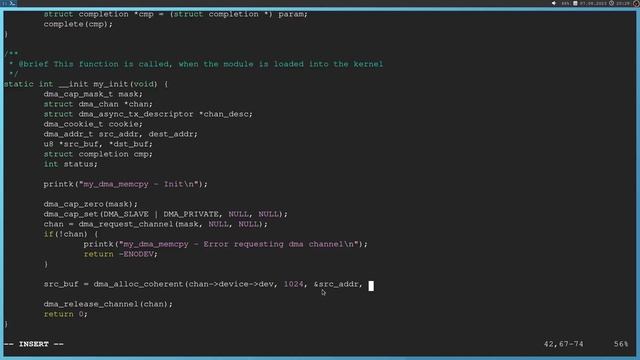The width and height of the screenshot is (640, 360).
Task: Click the '1024' size argument
Action: (x=294, y=284)
